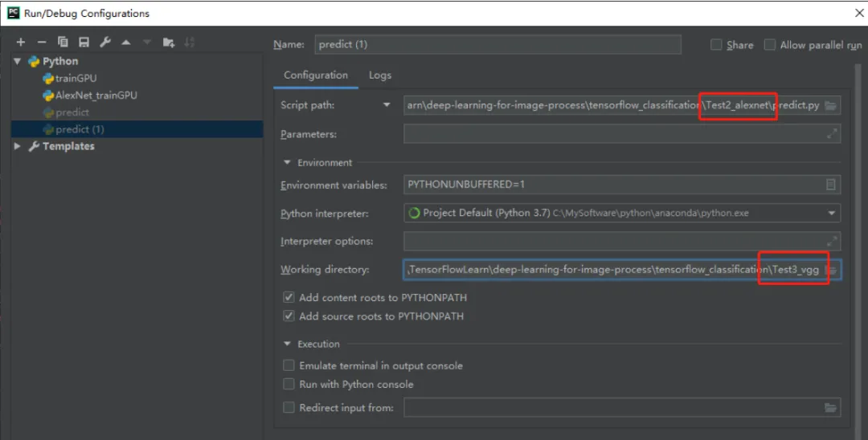Switch to the Logs tab
This screenshot has width=868, height=440.
click(380, 75)
